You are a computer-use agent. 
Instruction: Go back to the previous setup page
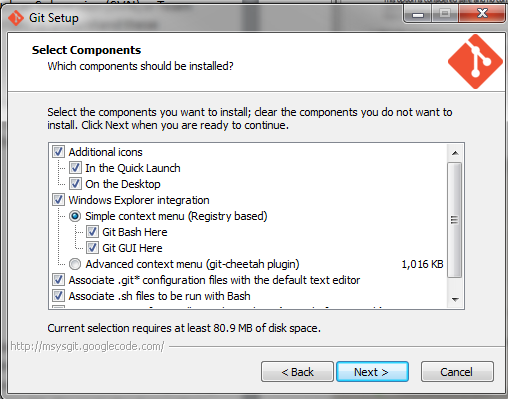point(297,372)
